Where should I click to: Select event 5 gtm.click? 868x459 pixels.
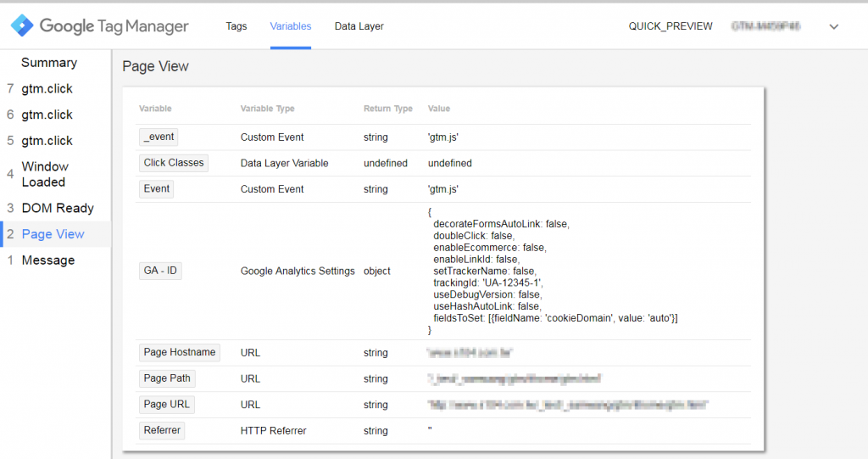pyautogui.click(x=47, y=141)
